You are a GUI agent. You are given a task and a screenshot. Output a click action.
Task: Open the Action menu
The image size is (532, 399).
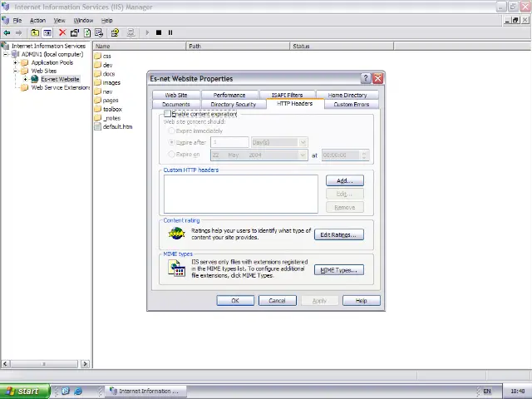click(37, 20)
